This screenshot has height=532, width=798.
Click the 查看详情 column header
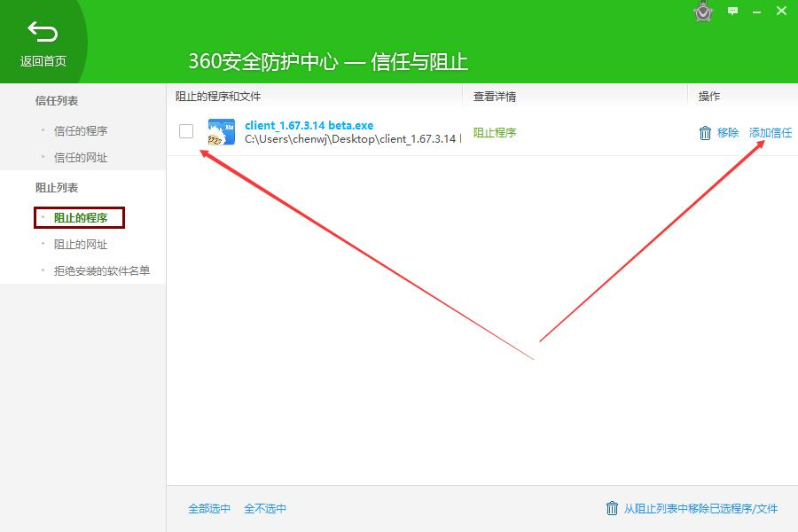(495, 97)
